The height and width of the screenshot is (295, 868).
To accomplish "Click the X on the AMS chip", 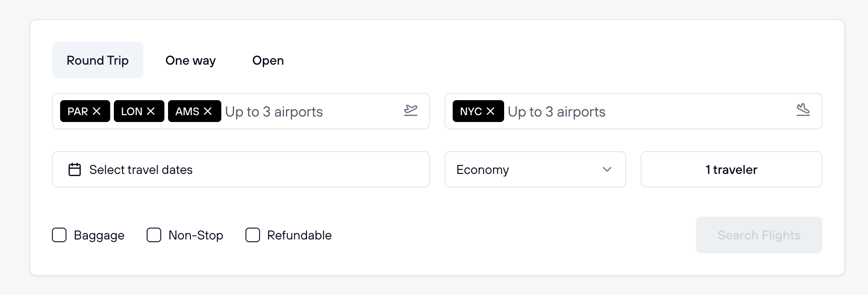I will (208, 111).
